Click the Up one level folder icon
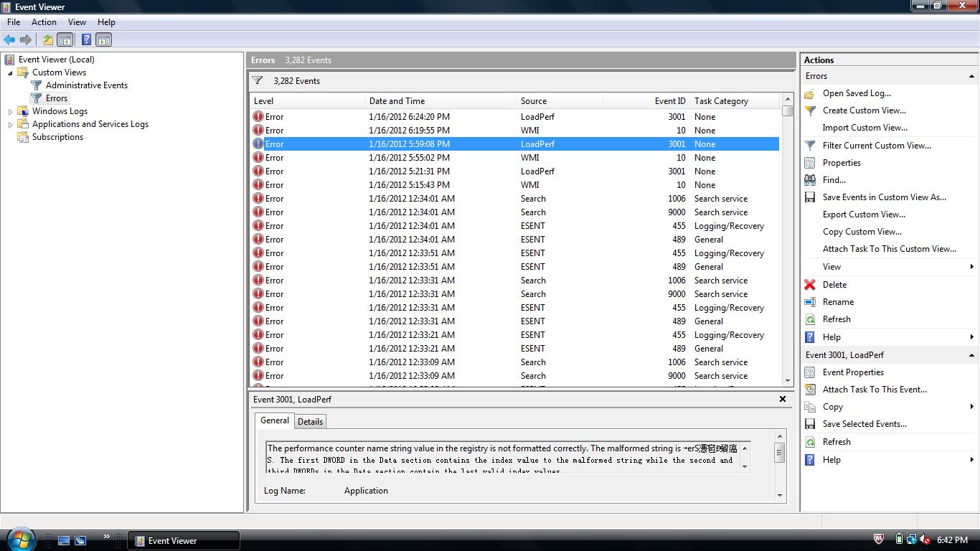 [47, 40]
